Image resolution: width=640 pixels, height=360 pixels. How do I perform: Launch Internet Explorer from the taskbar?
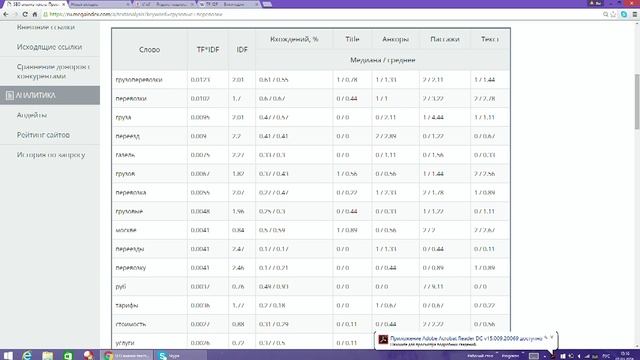point(27,356)
